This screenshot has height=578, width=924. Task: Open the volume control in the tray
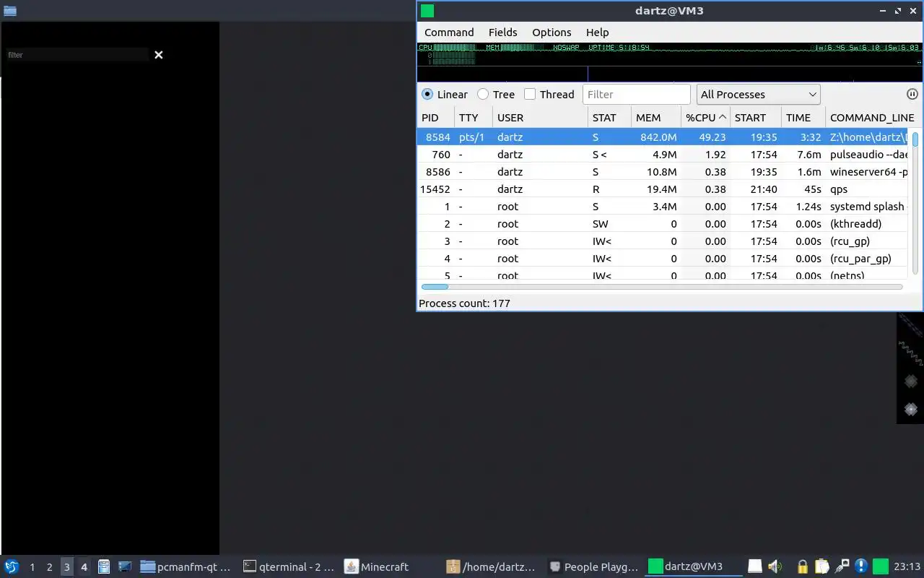pos(775,566)
